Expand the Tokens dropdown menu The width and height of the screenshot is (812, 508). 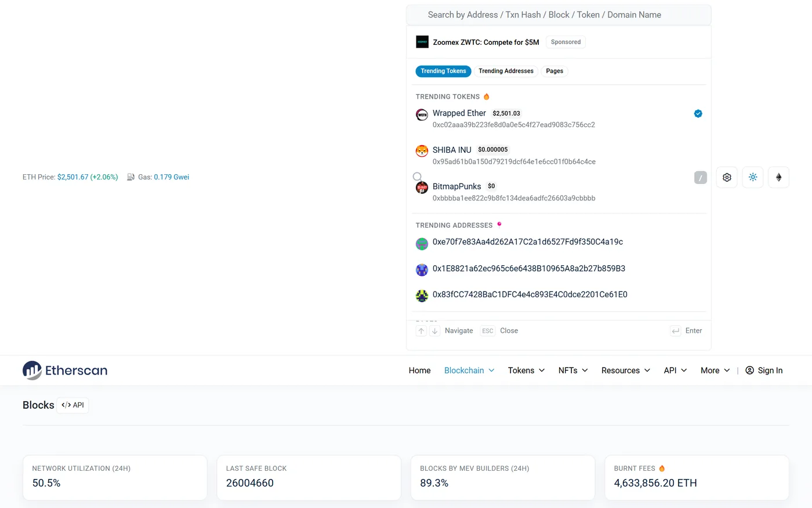(x=527, y=370)
